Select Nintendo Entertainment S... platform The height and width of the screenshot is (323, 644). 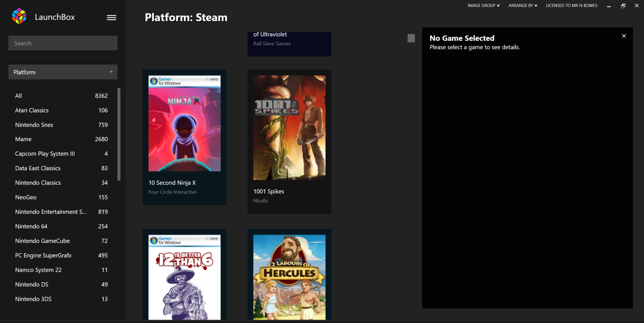[61, 212]
